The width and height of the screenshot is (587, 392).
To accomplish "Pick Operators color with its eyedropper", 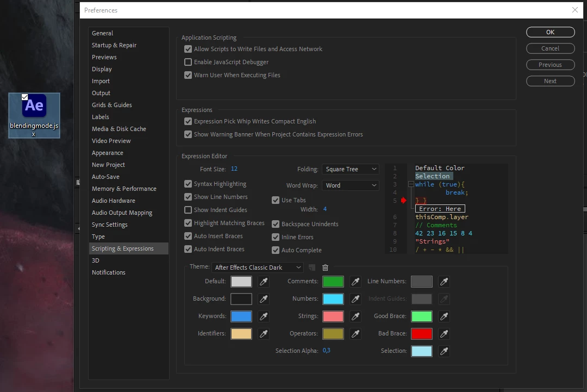I will point(355,334).
